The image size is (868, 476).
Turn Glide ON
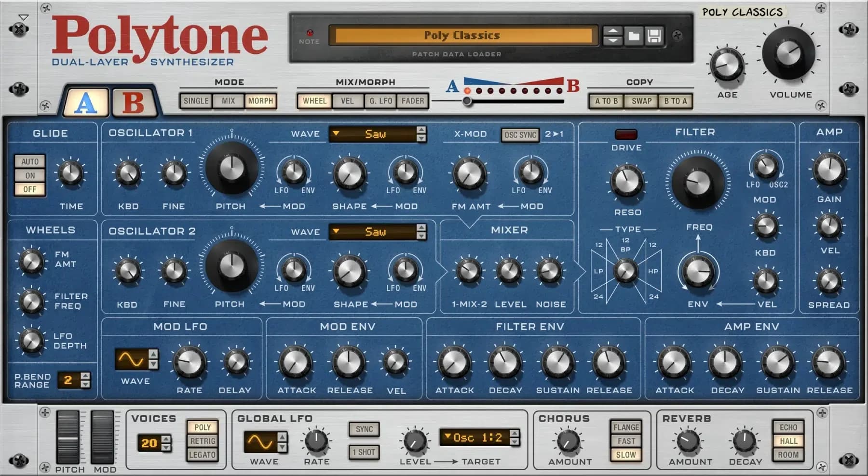(x=30, y=175)
